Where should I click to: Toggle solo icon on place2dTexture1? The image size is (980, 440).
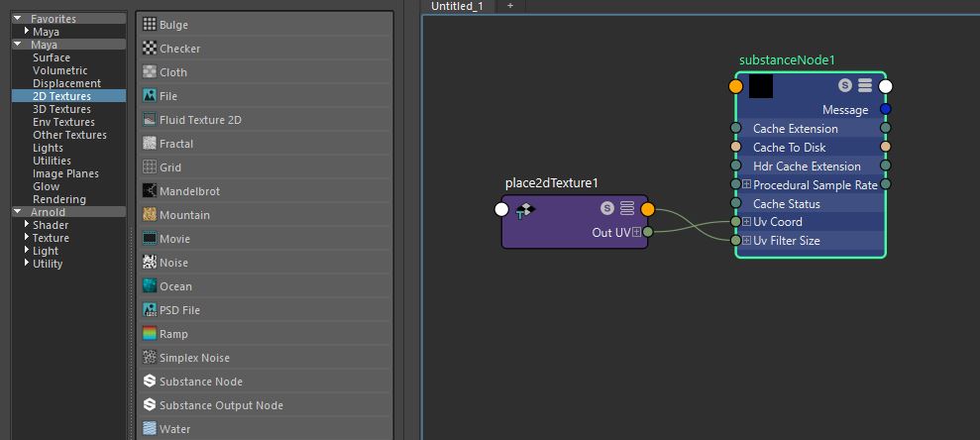pos(607,209)
